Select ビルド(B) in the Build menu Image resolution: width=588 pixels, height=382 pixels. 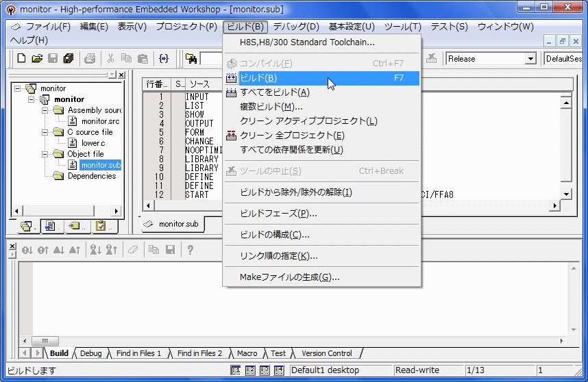pos(321,78)
